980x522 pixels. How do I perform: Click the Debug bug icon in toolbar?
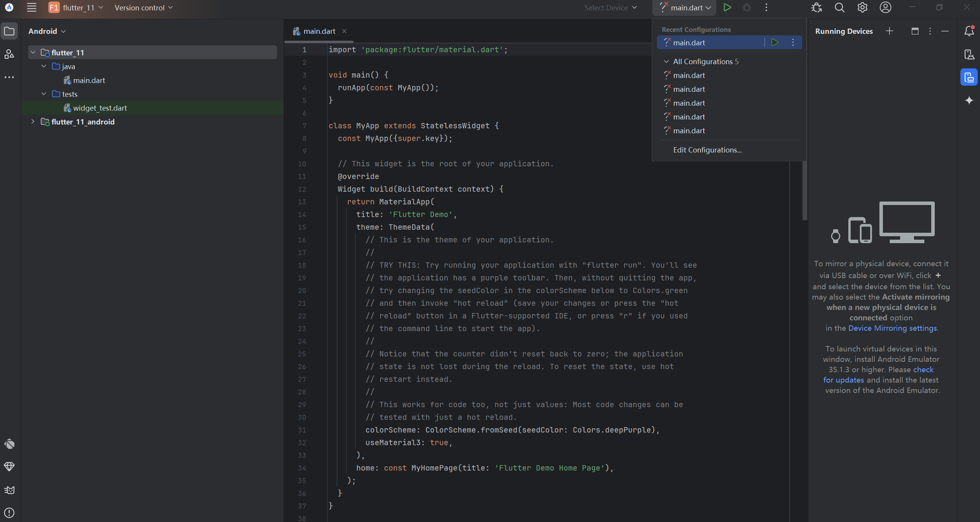747,7
